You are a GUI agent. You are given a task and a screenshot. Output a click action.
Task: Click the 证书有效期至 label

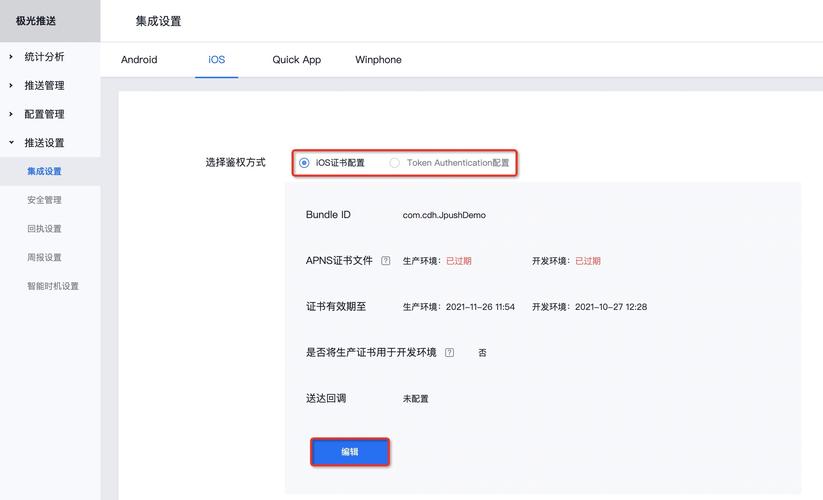[336, 306]
